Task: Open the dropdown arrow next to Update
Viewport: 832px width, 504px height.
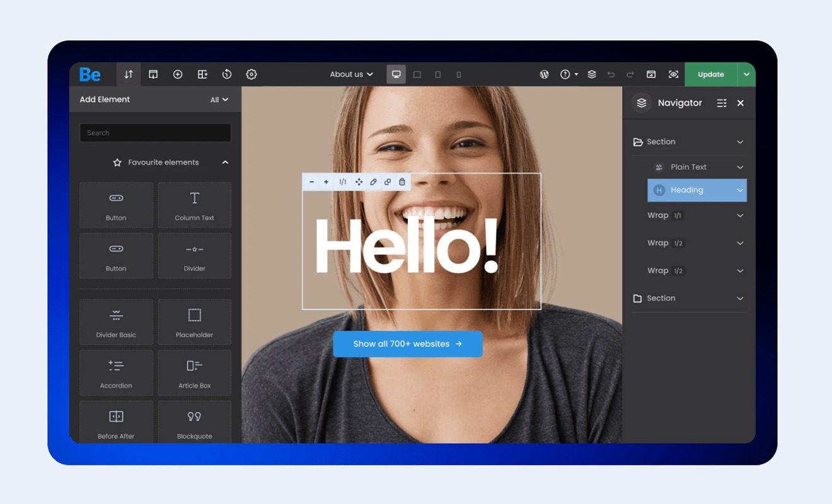Action: (x=746, y=74)
